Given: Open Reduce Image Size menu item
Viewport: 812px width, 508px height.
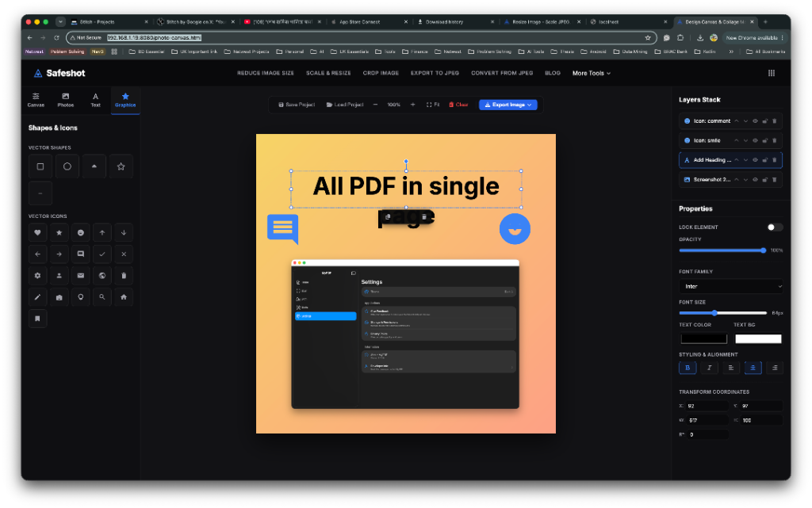Looking at the screenshot, I should (x=266, y=74).
